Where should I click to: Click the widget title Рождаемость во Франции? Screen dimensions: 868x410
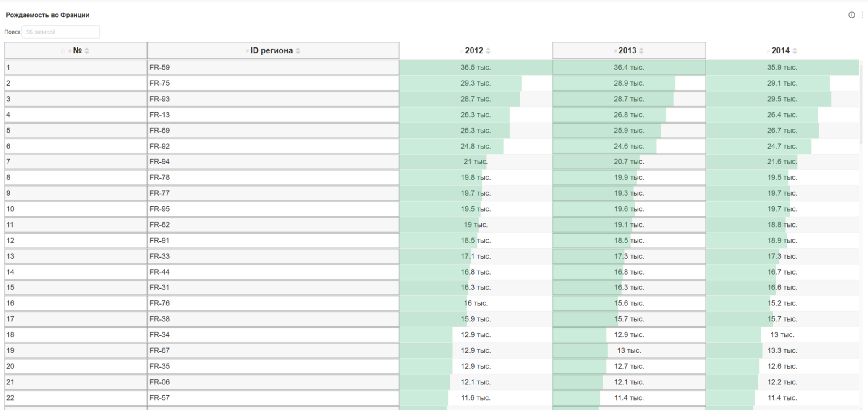[x=47, y=15]
